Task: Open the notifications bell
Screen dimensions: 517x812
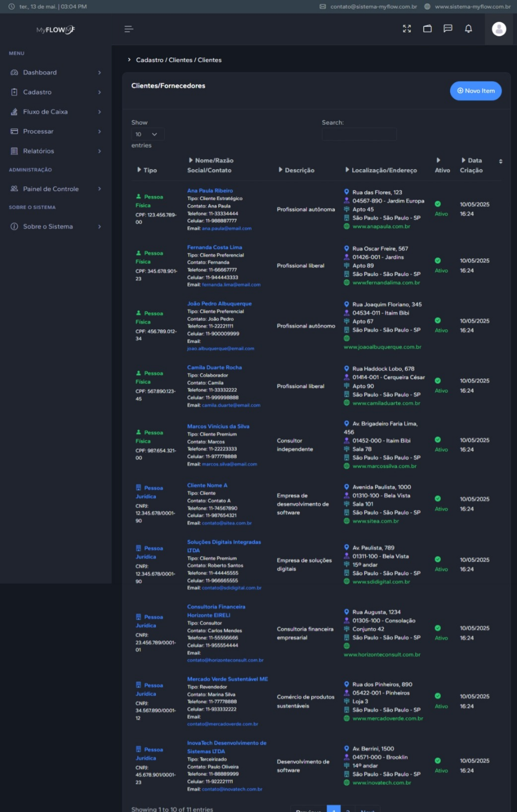Action: coord(468,29)
